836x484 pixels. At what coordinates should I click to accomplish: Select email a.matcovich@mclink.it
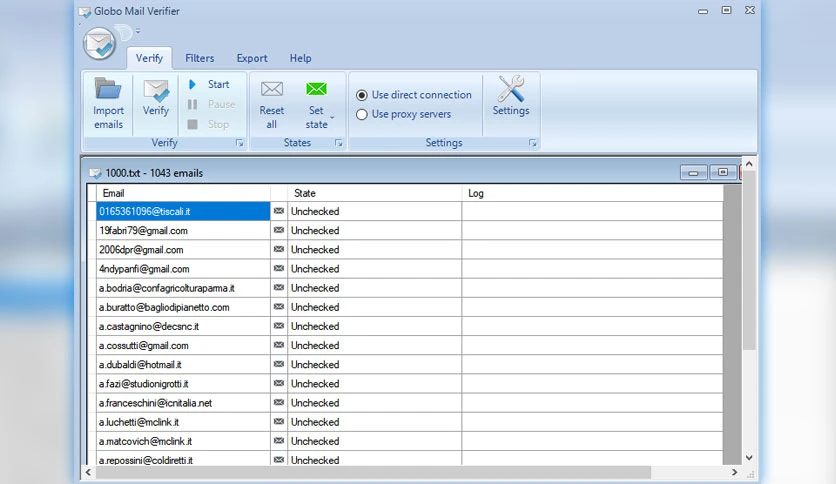183,441
